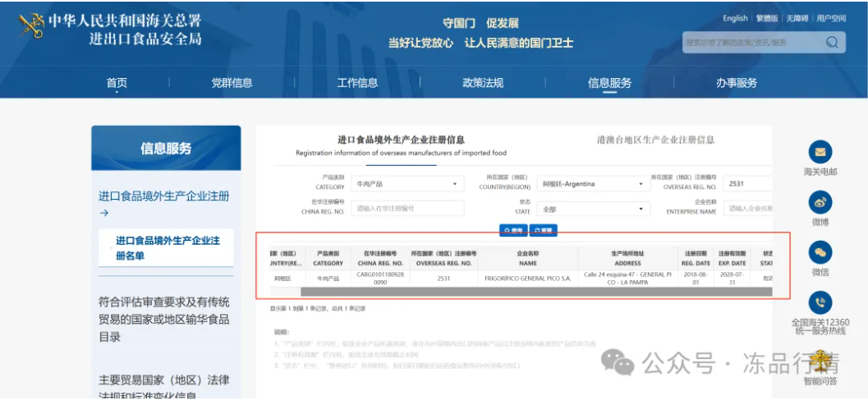Click the 12360 hotline phone icon
868x401 pixels.
click(820, 302)
